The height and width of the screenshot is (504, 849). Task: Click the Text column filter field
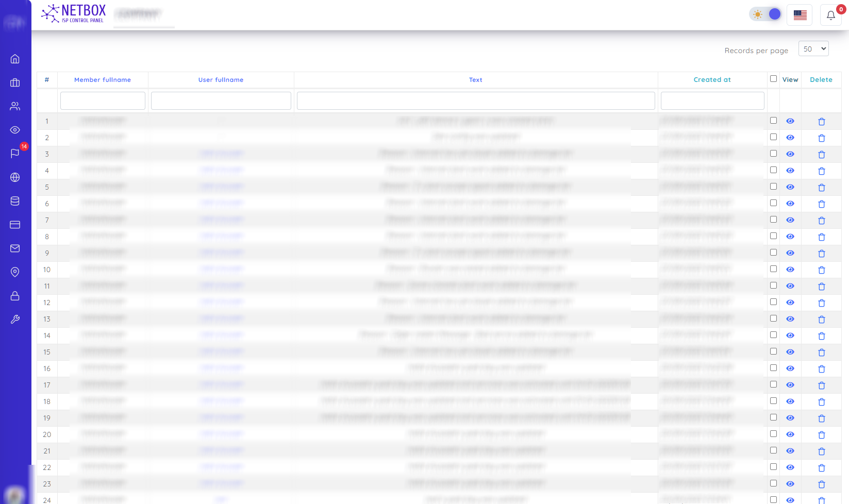[x=476, y=100]
